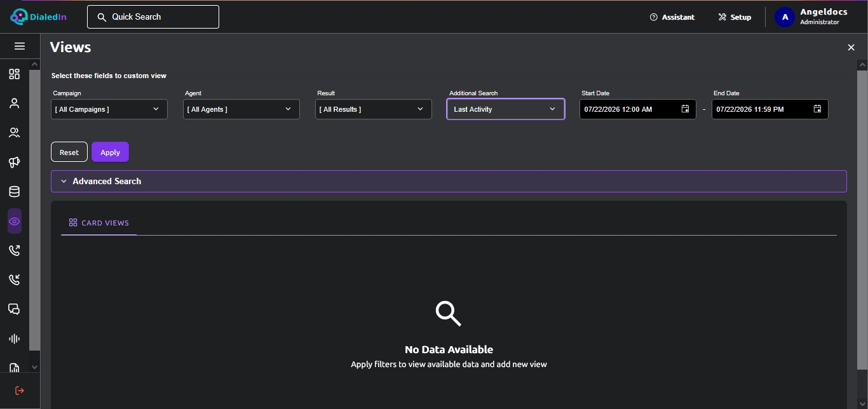This screenshot has height=409, width=868.
Task: Switch to the Card Views tab
Action: click(x=99, y=223)
